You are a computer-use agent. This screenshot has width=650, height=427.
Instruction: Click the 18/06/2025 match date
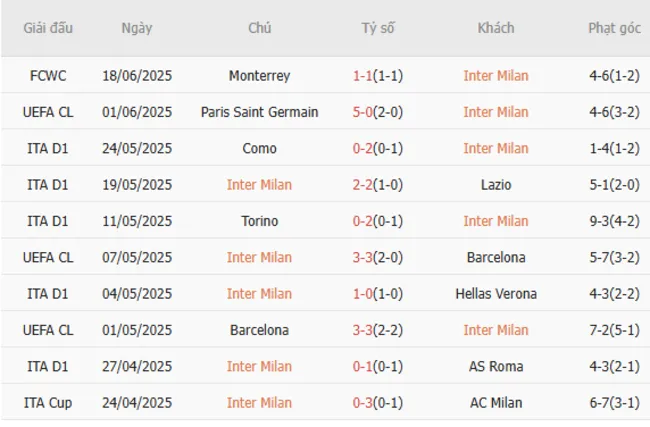[137, 76]
